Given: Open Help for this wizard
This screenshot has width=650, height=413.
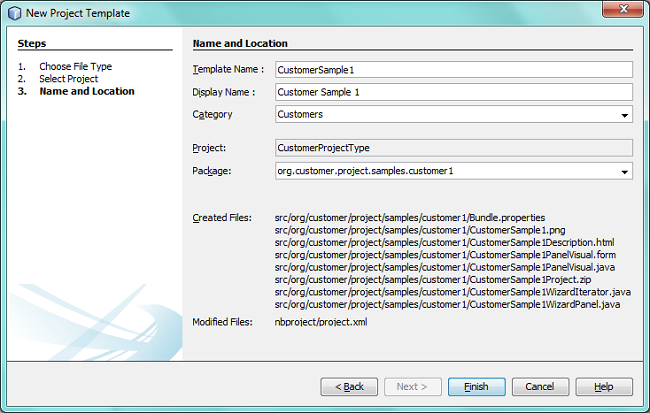Looking at the screenshot, I should coord(604,387).
